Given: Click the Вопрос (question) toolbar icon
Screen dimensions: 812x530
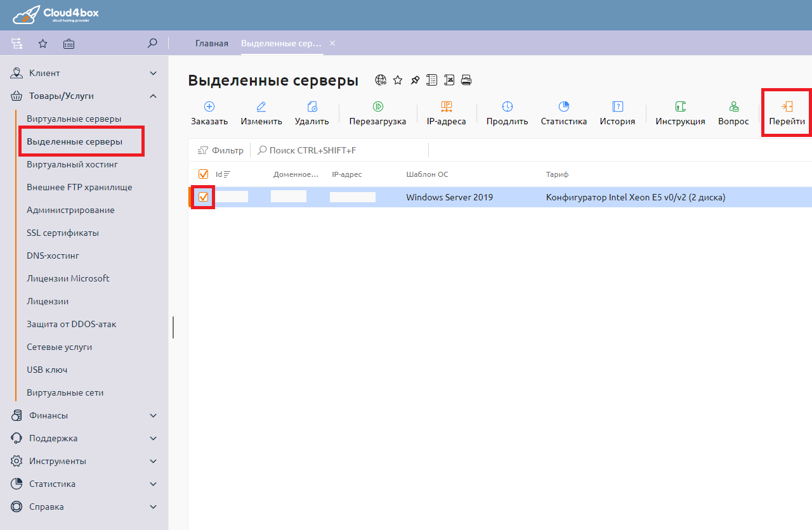Looking at the screenshot, I should point(733,107).
